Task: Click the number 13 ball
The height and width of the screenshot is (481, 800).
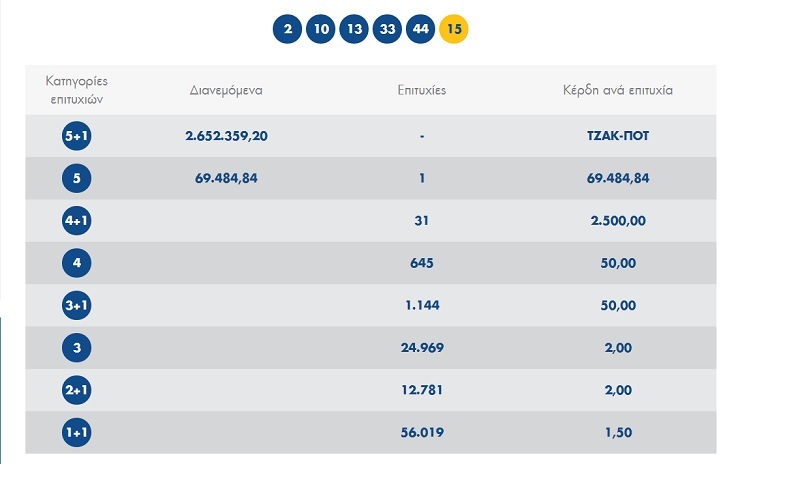Action: 354,29
